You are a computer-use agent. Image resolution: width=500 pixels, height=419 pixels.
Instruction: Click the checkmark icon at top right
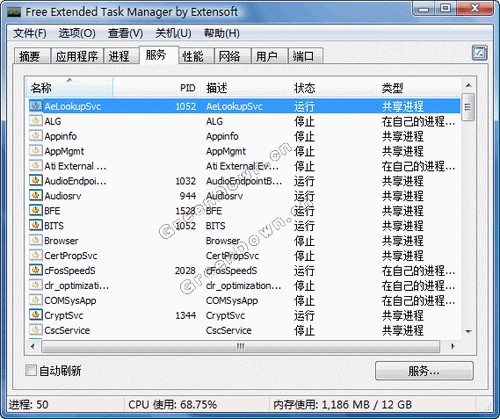(479, 53)
